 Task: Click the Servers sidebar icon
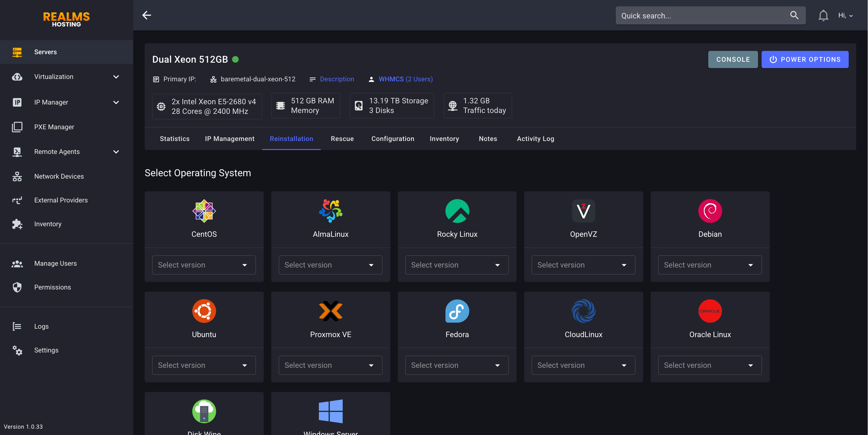[x=17, y=52]
